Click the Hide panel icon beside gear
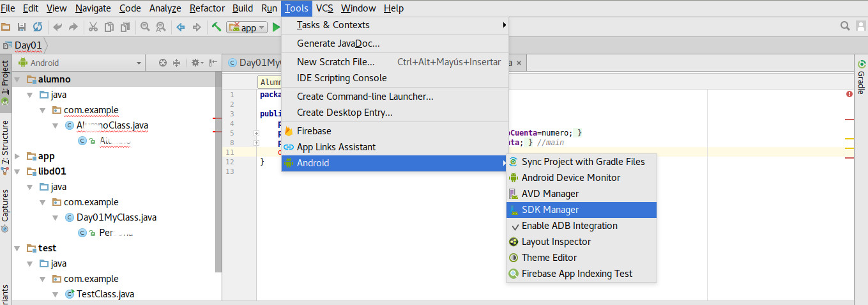Screen dimensions: 868x305 tap(213, 63)
